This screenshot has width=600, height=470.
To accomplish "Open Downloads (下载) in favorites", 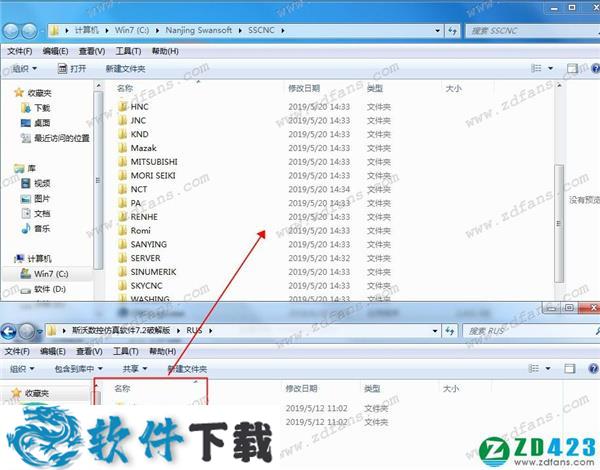I will point(36,108).
